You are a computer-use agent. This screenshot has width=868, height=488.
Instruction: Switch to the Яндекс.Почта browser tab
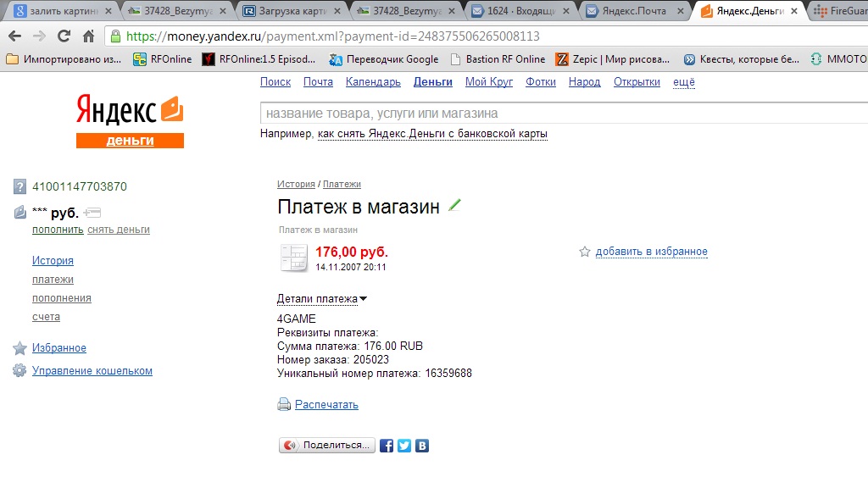(634, 10)
